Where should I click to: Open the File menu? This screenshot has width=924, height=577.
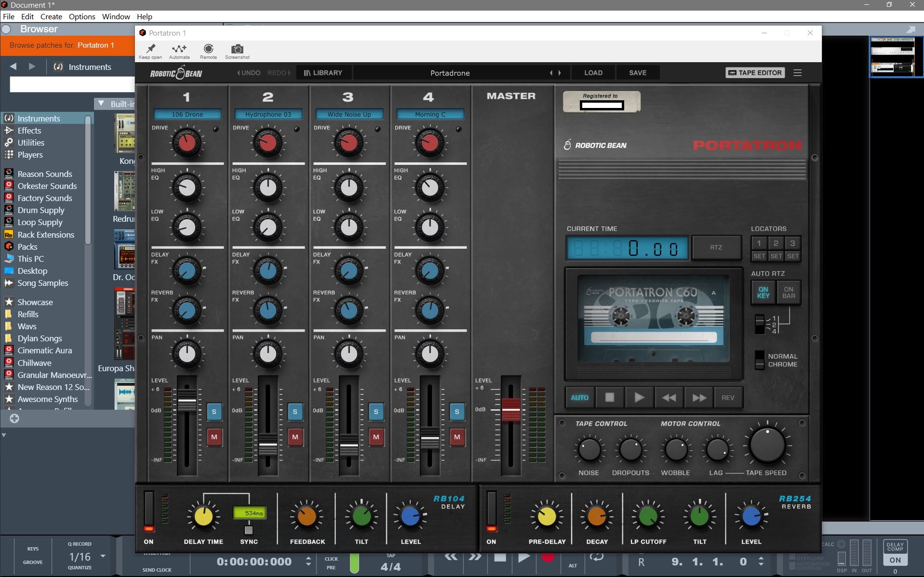[x=9, y=16]
